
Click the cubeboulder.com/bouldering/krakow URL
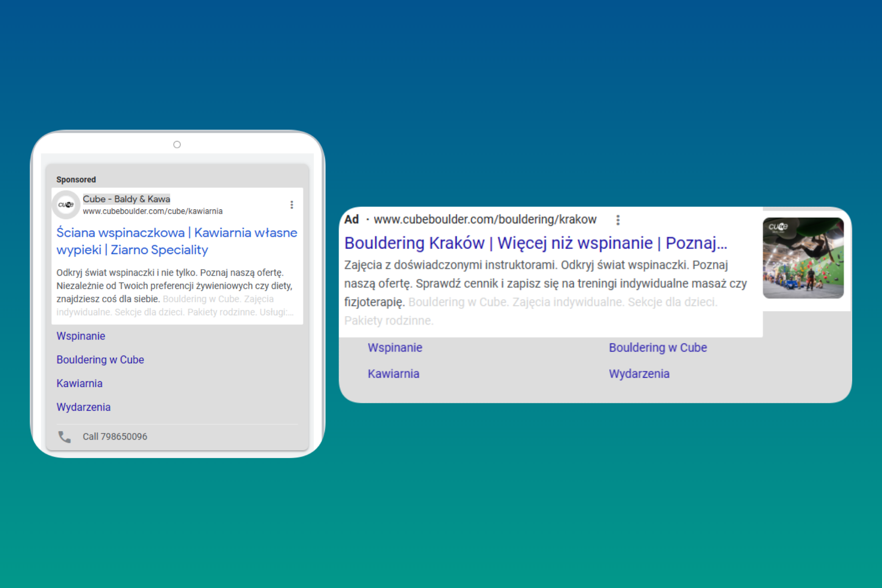point(485,220)
